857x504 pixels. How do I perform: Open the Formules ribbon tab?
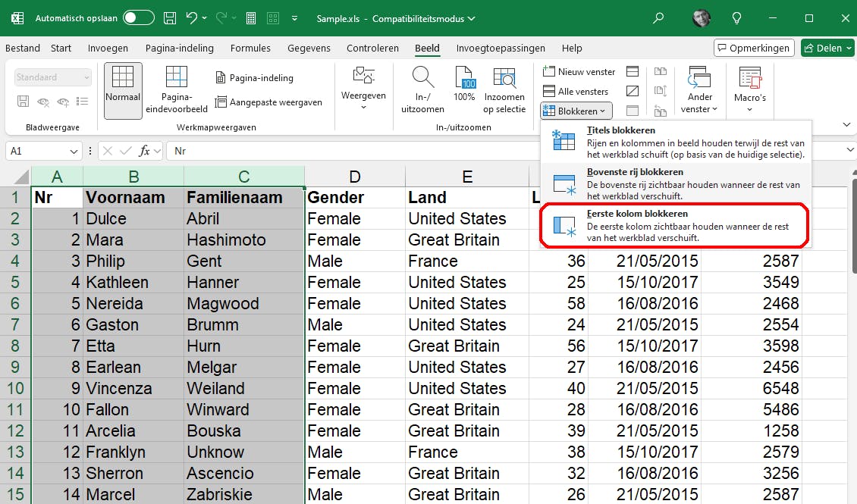250,48
